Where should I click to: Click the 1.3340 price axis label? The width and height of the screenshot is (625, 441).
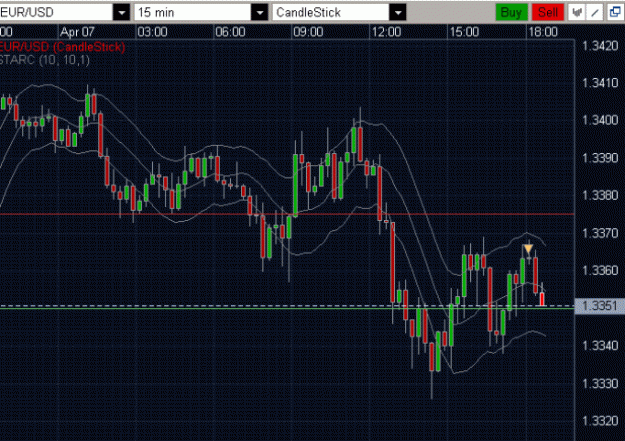coord(600,345)
